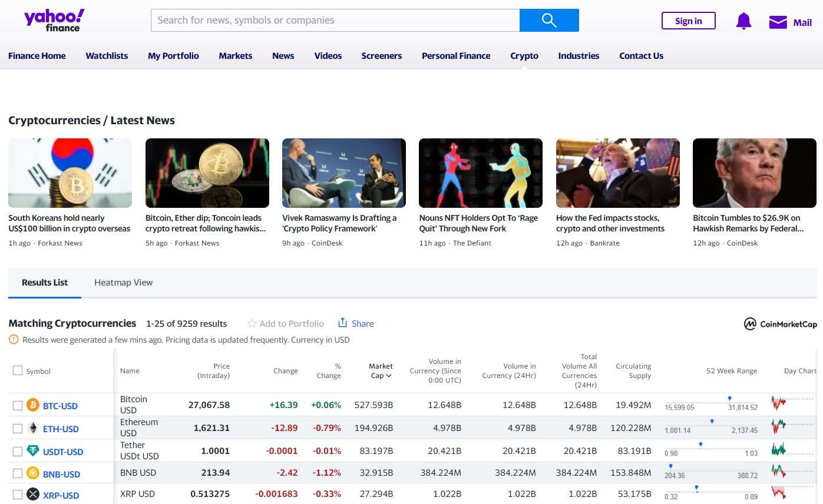Open the USDT-USD day chart sparkline
This screenshot has width=823, height=504.
792,450
